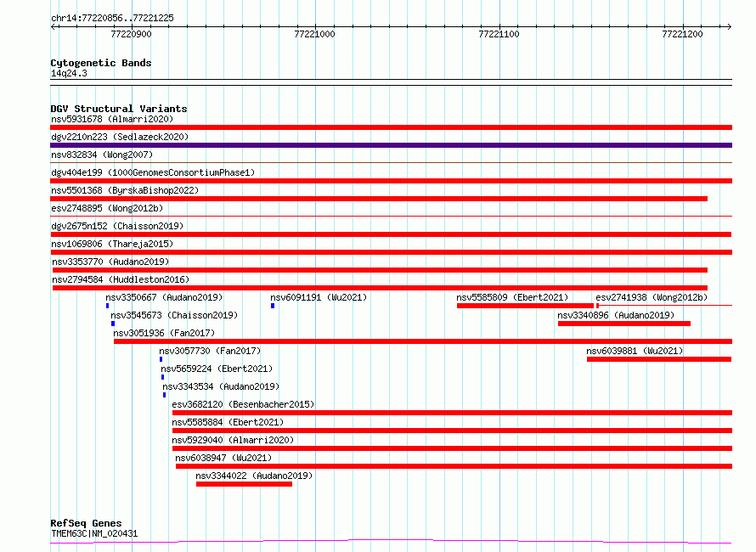Click blue marker under nsv3057730 (Fan2017)
This screenshot has width=756, height=552.
pyautogui.click(x=161, y=359)
